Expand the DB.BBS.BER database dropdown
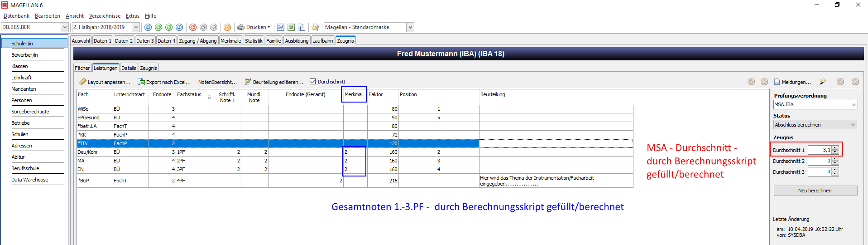The width and height of the screenshot is (868, 245). (64, 27)
